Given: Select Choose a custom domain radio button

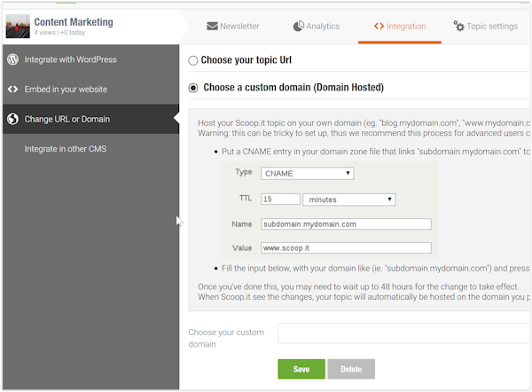Looking at the screenshot, I should (x=193, y=88).
